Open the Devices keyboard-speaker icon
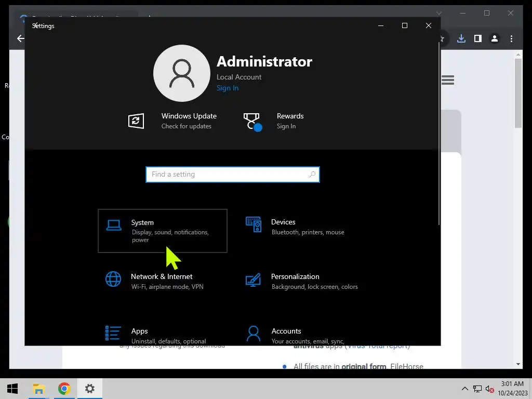The image size is (532, 399). click(254, 224)
